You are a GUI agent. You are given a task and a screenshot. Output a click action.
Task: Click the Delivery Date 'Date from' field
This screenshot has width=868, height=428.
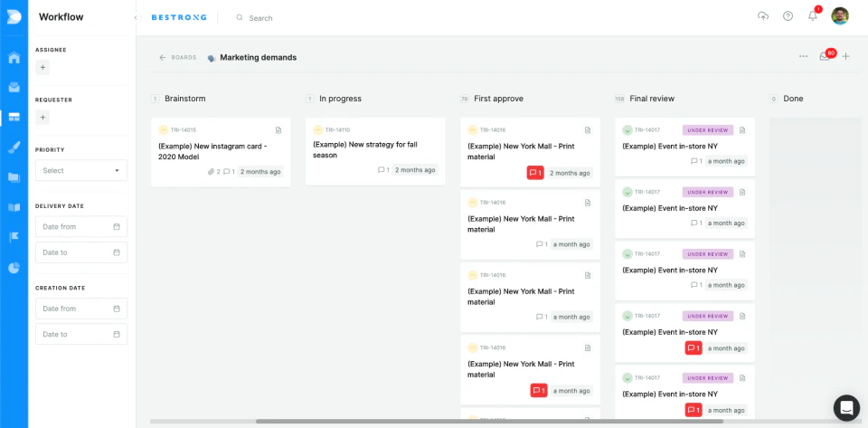(x=81, y=226)
